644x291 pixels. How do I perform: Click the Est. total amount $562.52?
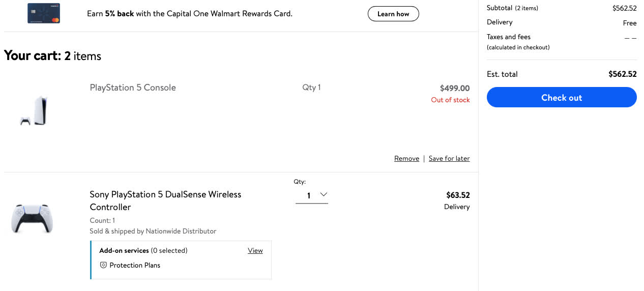click(x=623, y=74)
